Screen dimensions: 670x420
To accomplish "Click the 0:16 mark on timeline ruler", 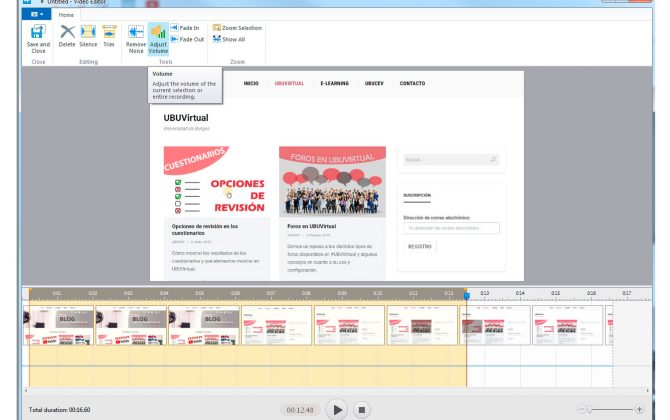I will click(x=591, y=293).
